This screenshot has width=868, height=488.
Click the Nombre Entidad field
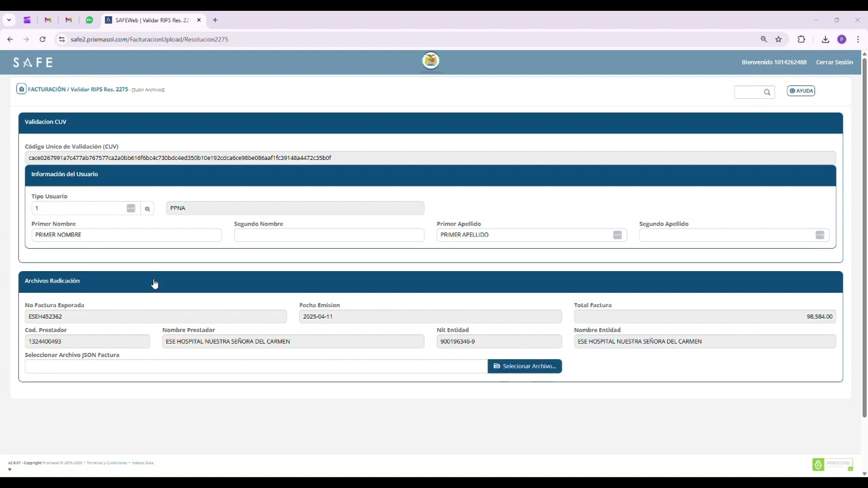[705, 342]
